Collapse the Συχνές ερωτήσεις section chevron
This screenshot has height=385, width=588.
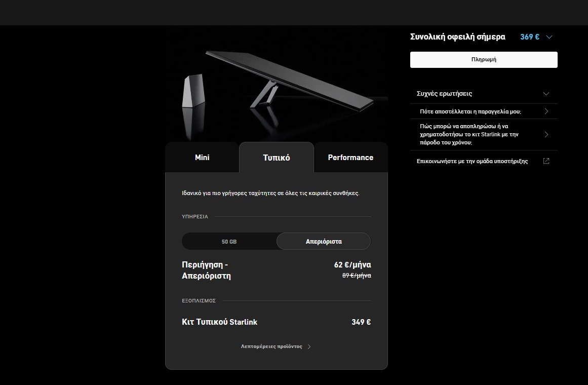coord(546,94)
